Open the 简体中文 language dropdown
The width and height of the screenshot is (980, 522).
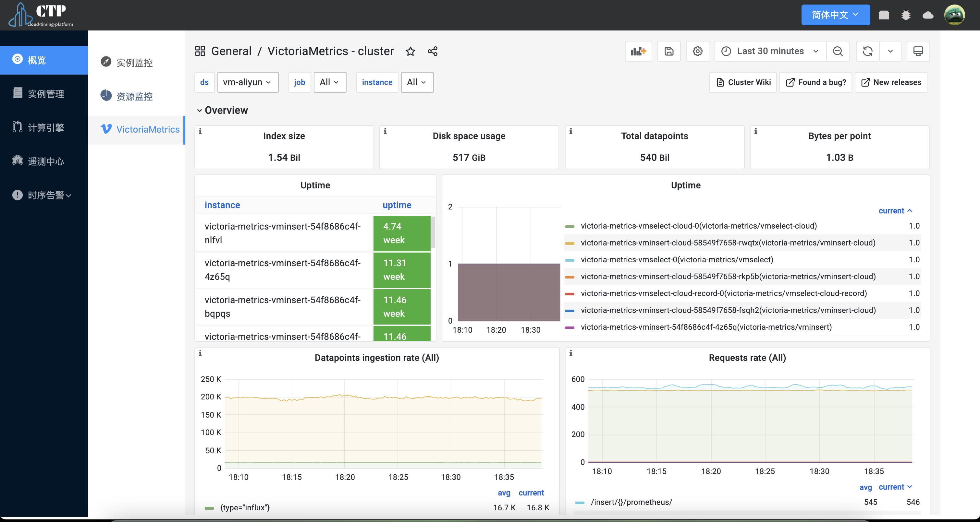[836, 15]
